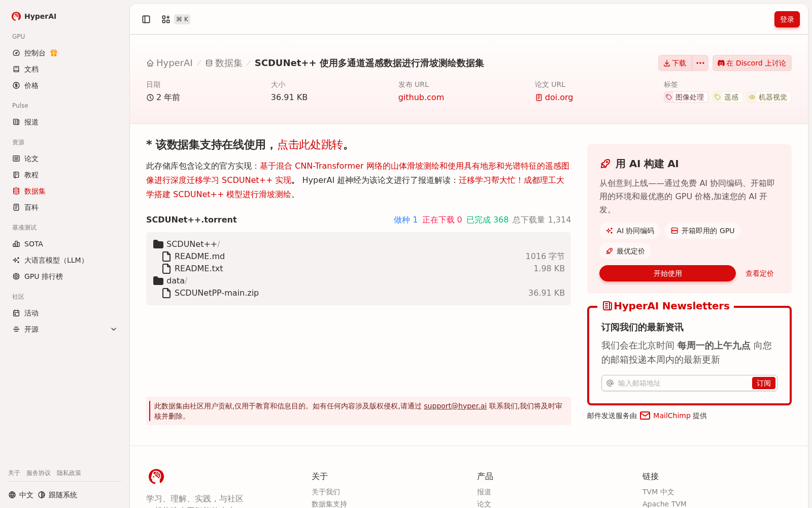This screenshot has height=508, width=812.
Task: Click the README.txt file icon
Action: pos(166,268)
